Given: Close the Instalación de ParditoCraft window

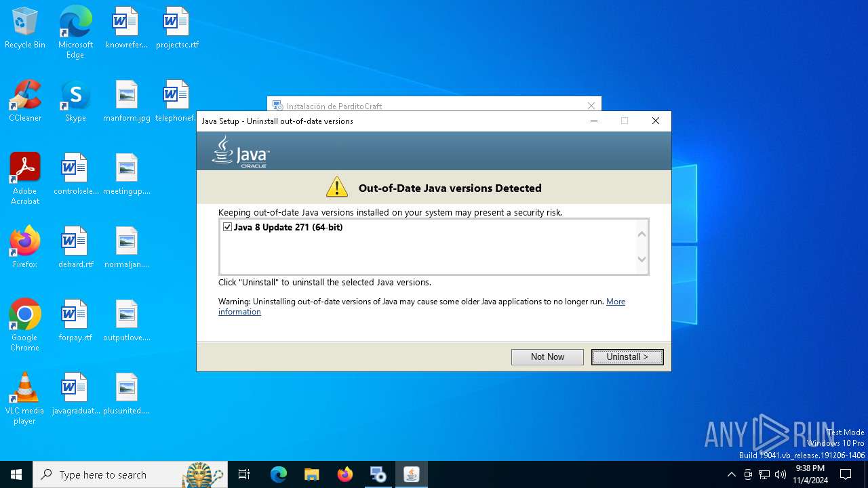Looking at the screenshot, I should [591, 106].
